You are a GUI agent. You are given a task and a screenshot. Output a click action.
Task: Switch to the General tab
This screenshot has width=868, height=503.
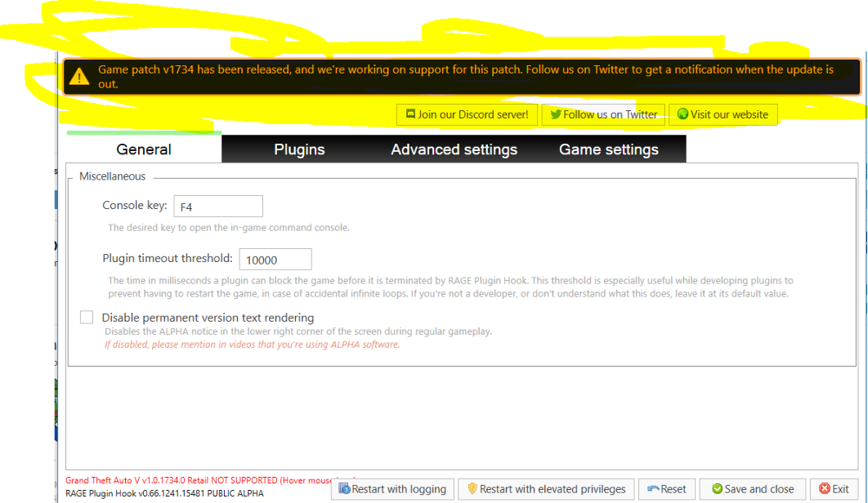[144, 149]
